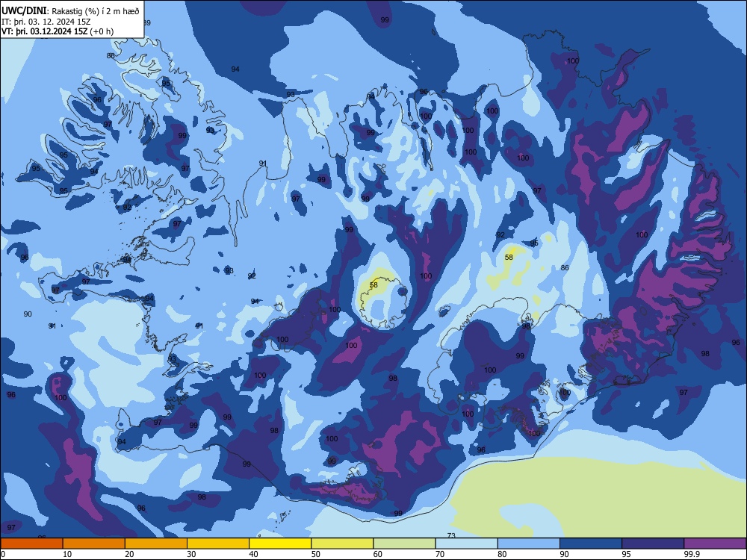Click the bright yellow 40–50 legend swatch

[x=280, y=544]
